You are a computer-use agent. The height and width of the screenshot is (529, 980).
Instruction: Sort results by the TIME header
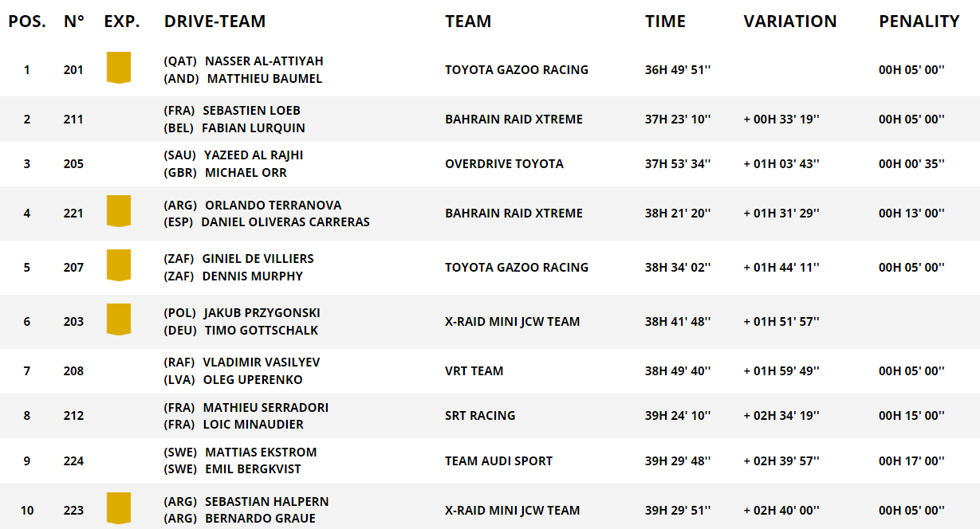pyautogui.click(x=665, y=22)
